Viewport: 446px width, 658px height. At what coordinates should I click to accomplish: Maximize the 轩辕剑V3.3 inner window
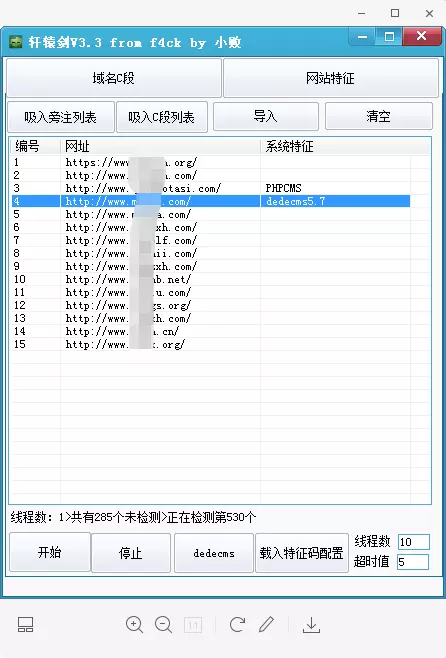pos(389,37)
